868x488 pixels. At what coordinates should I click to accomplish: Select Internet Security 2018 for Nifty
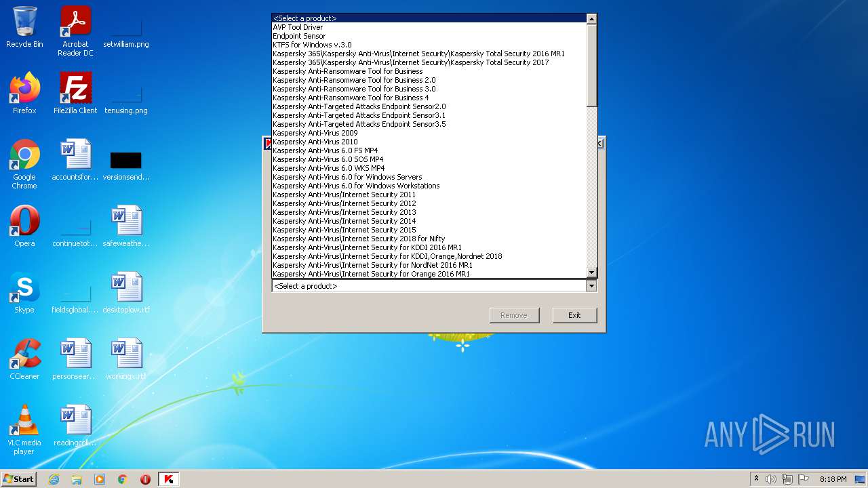point(429,239)
